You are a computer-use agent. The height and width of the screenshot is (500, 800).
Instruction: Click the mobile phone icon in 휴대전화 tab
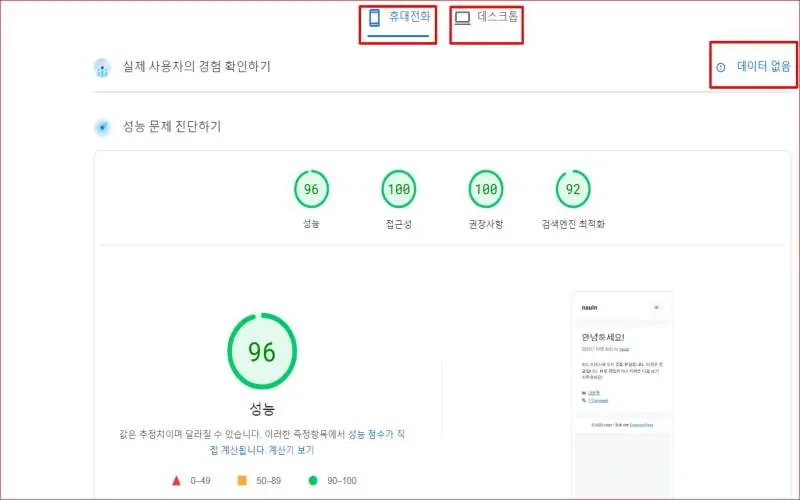coord(374,18)
